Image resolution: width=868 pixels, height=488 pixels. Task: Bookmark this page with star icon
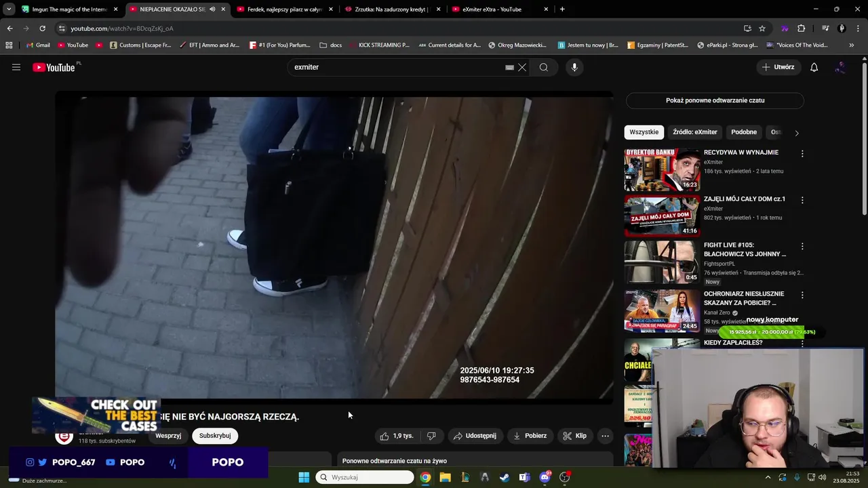click(762, 28)
